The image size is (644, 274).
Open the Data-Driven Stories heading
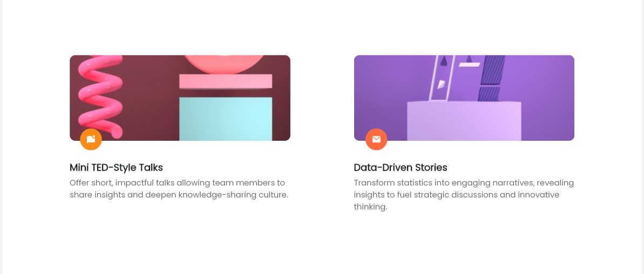(x=401, y=167)
